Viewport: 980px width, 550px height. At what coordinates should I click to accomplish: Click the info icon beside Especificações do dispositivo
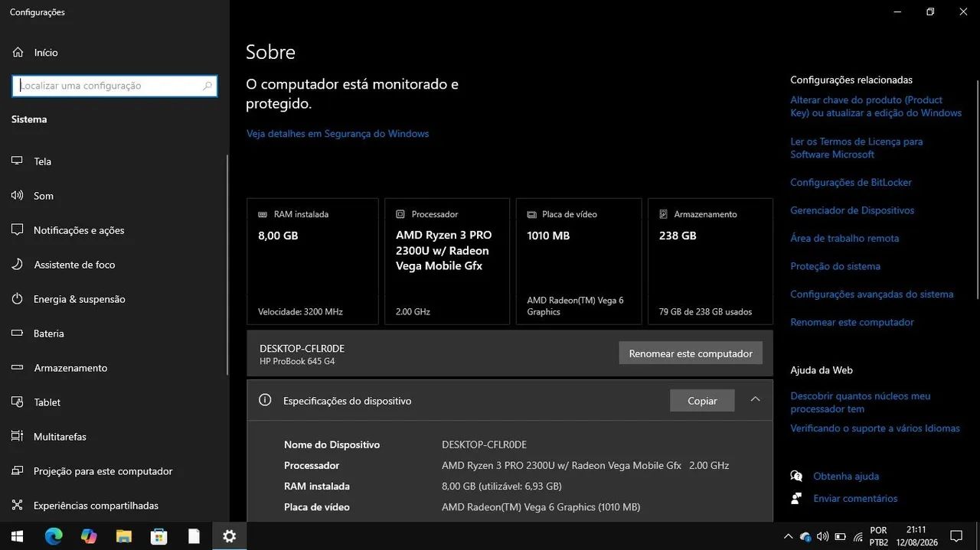tap(265, 400)
